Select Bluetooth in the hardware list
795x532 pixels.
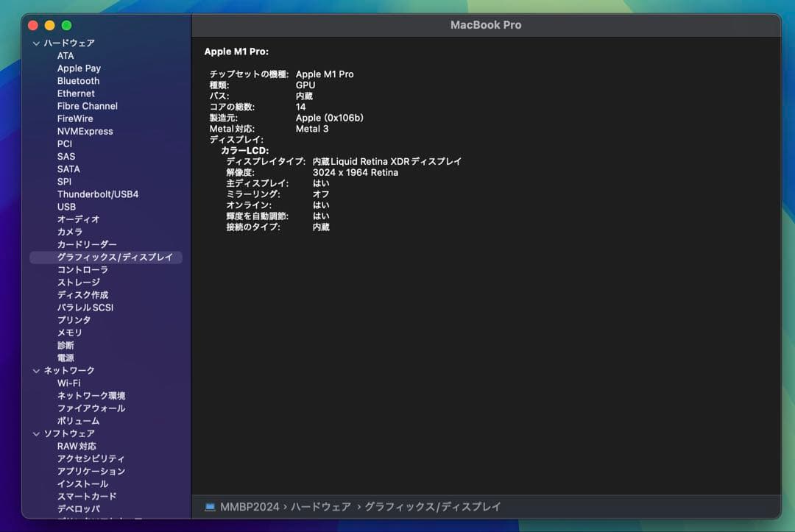pyautogui.click(x=79, y=80)
